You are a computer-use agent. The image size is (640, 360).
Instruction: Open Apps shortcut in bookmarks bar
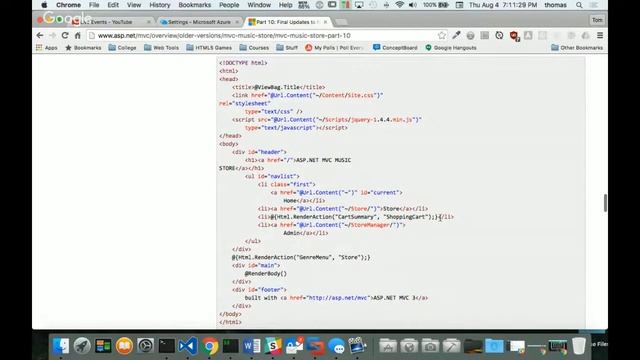point(47,48)
